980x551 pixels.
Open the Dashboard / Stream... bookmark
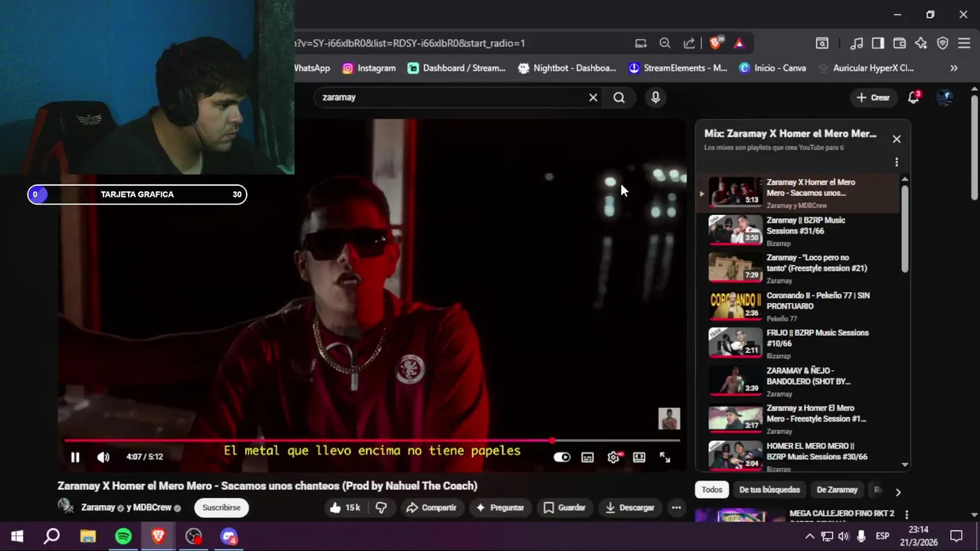(x=456, y=68)
